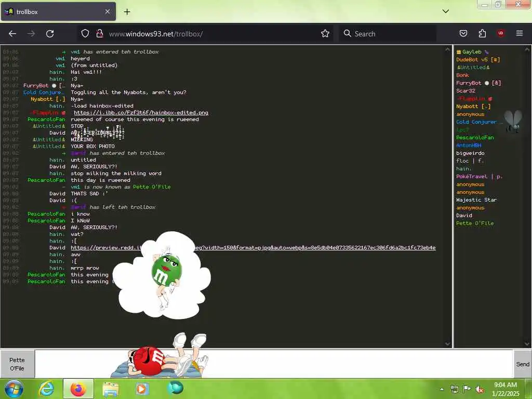Screen dimensions: 532x399
Task: Select Majestic Star in the user list
Action: click(476, 200)
